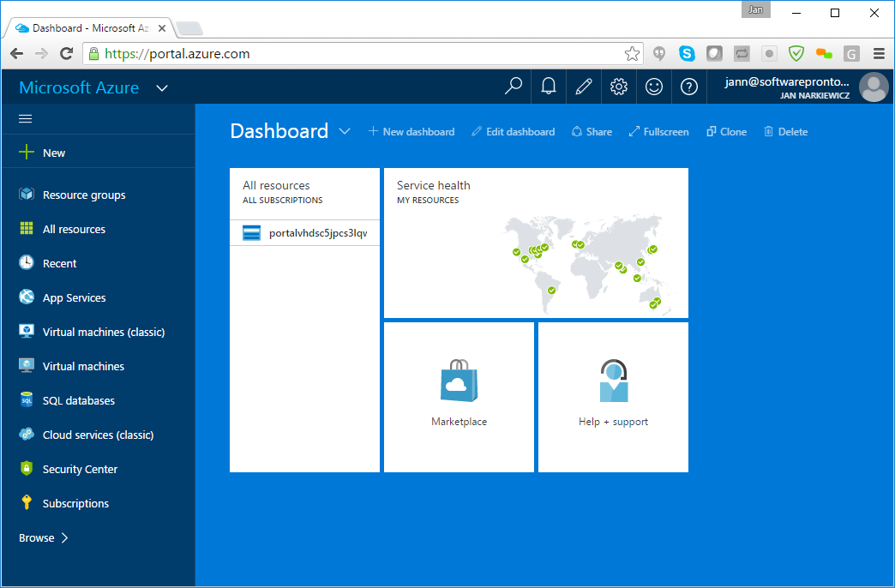Click Edit dashboard

click(514, 132)
